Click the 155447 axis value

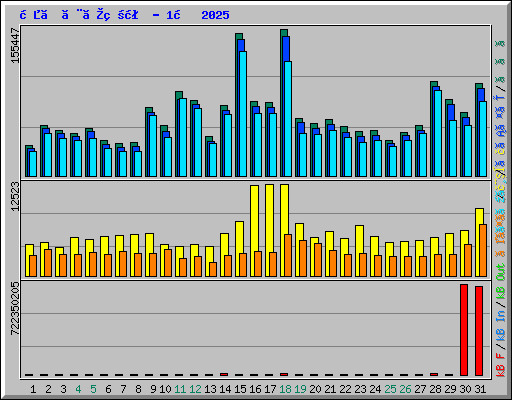pos(15,45)
